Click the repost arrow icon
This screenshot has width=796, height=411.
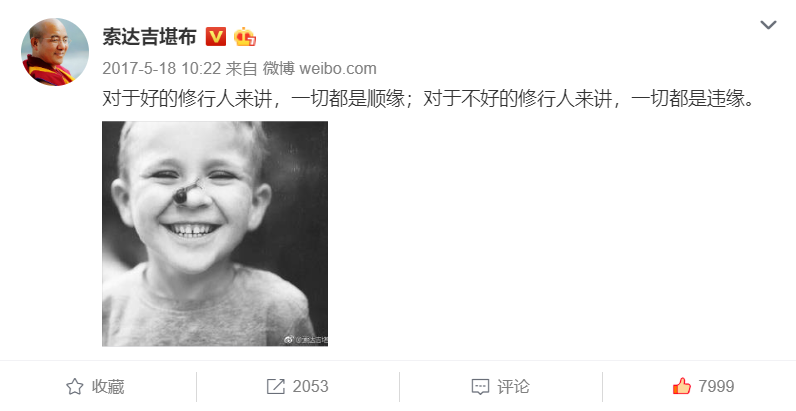276,387
